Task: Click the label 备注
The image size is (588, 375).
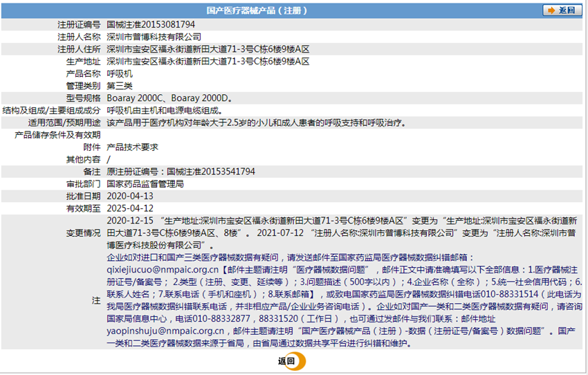Action: point(92,172)
